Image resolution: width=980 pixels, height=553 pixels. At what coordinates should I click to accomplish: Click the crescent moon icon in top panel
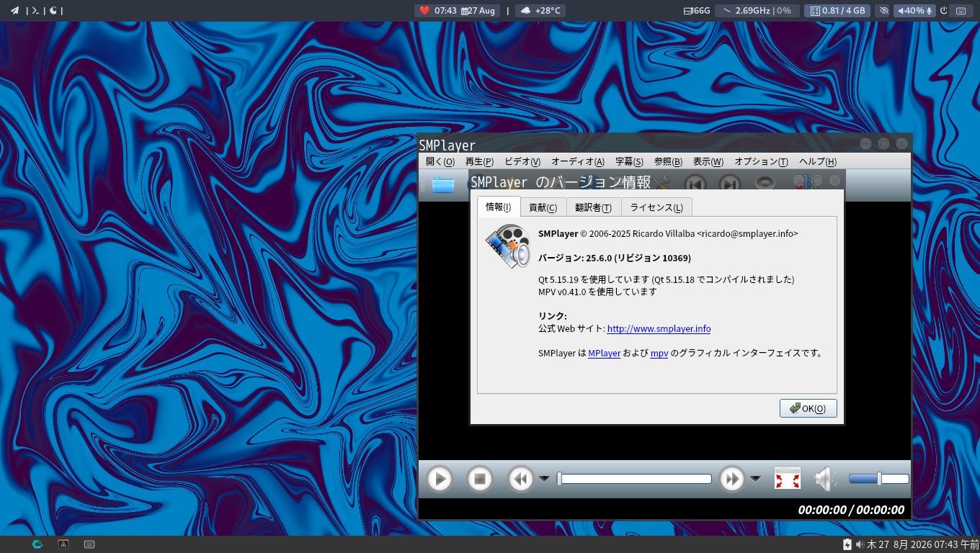(x=53, y=10)
